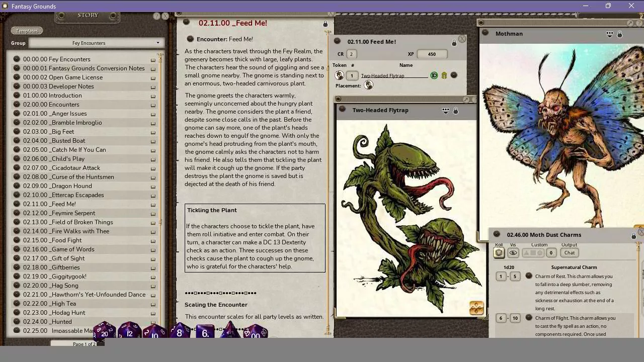Open the NPC link icon after the Flytrap row

[454, 75]
